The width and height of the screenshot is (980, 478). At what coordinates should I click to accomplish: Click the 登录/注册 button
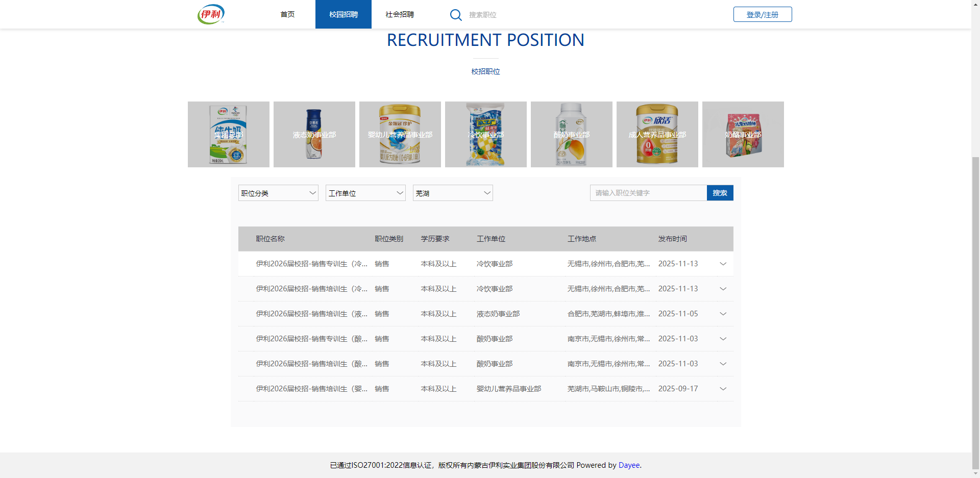(x=763, y=14)
